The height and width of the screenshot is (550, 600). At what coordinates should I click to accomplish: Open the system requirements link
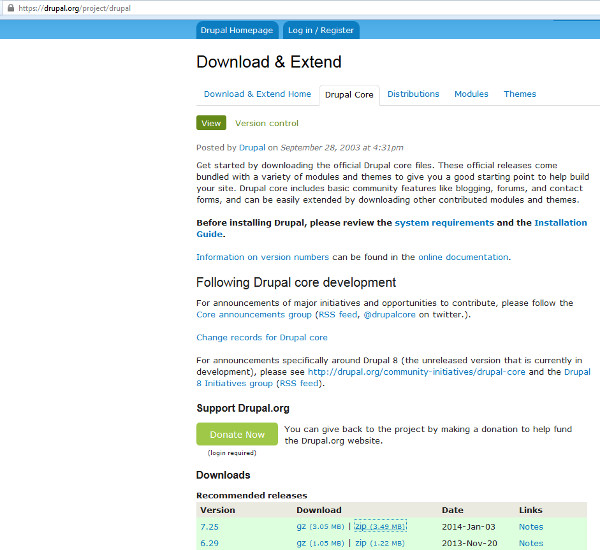[444, 223]
